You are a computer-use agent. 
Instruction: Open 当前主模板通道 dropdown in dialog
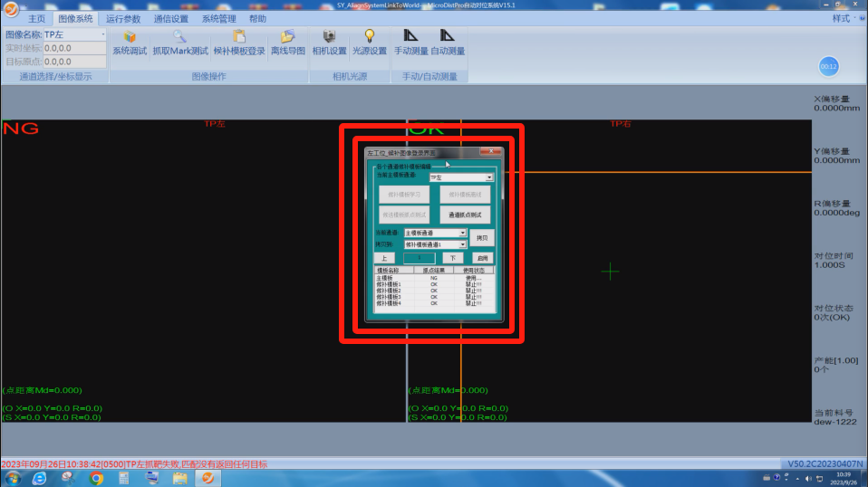[x=489, y=178]
